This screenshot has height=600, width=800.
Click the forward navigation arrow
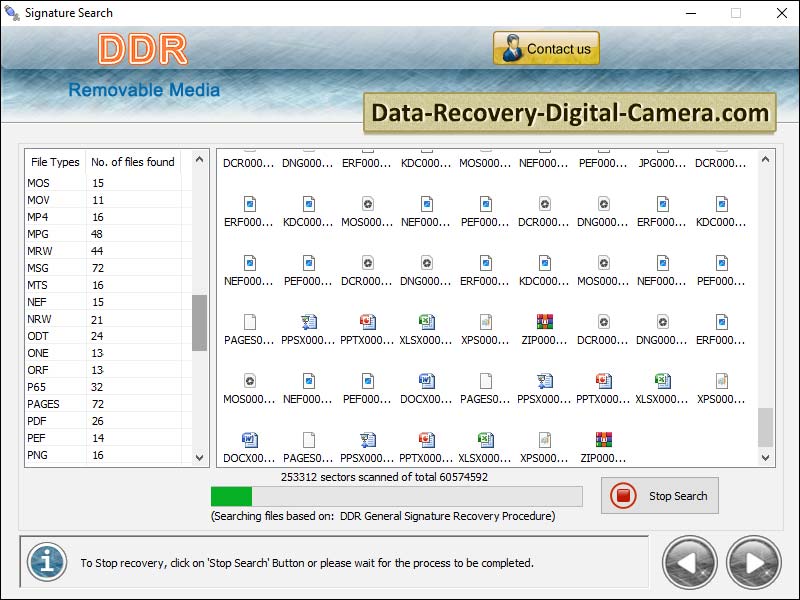pyautogui.click(x=749, y=563)
